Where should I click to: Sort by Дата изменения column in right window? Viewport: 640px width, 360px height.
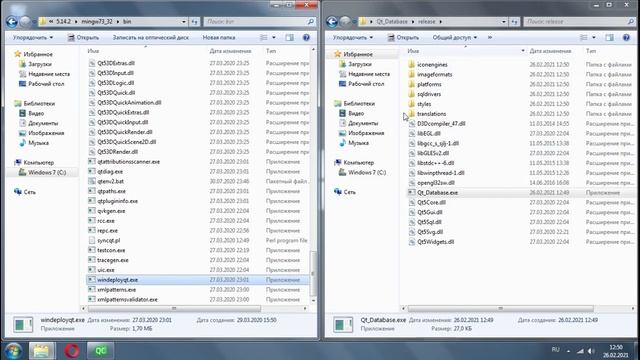[550, 51]
